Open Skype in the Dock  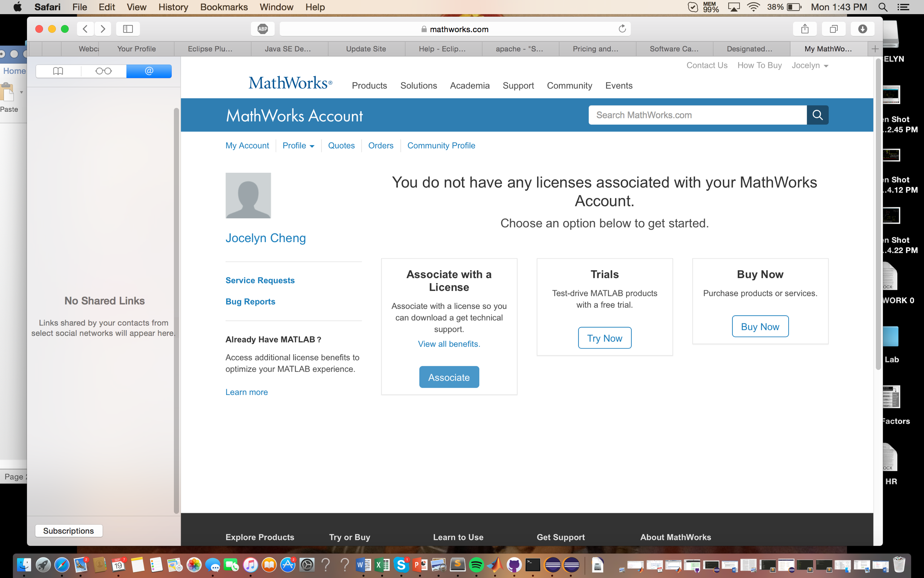click(401, 565)
